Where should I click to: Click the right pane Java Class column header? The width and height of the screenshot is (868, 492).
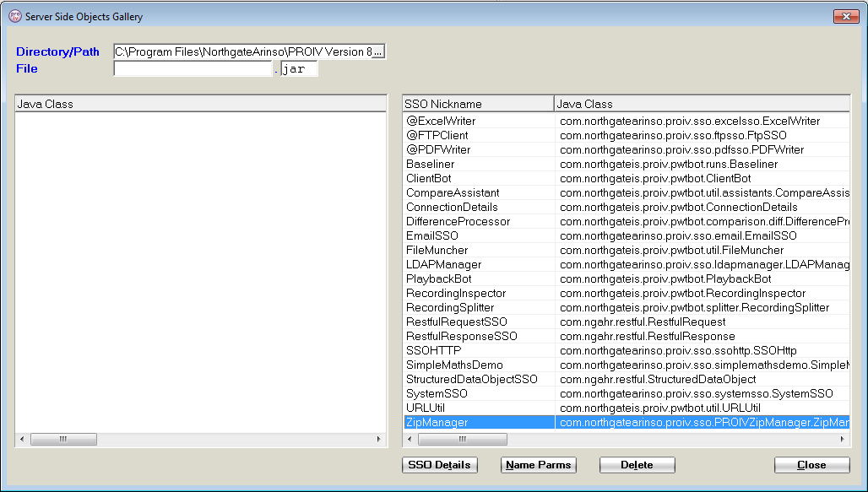702,104
